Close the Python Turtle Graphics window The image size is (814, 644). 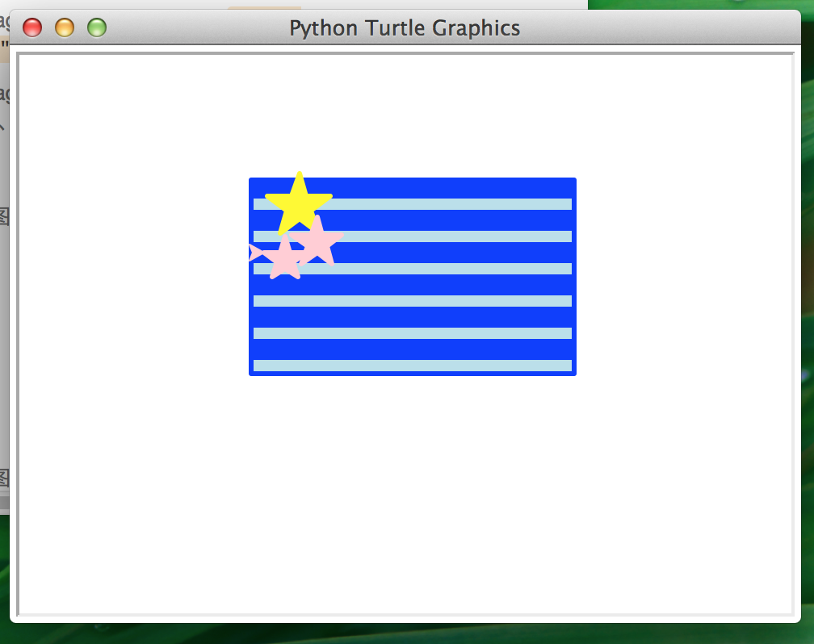coord(32,28)
